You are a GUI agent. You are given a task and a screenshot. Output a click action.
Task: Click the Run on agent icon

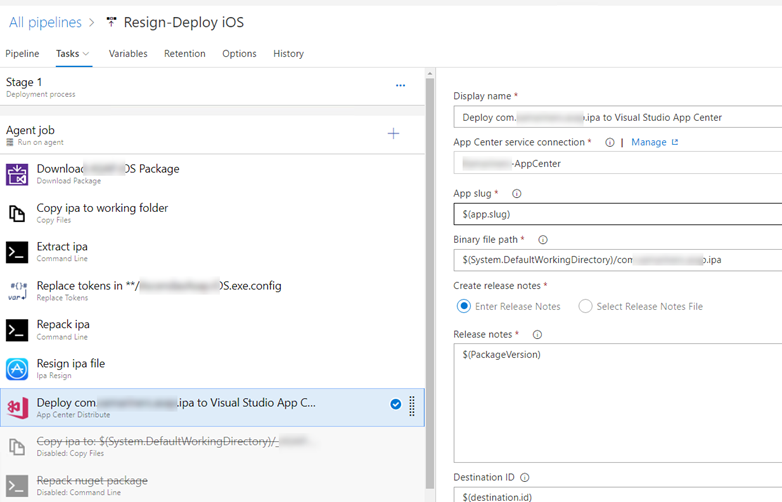click(9, 142)
